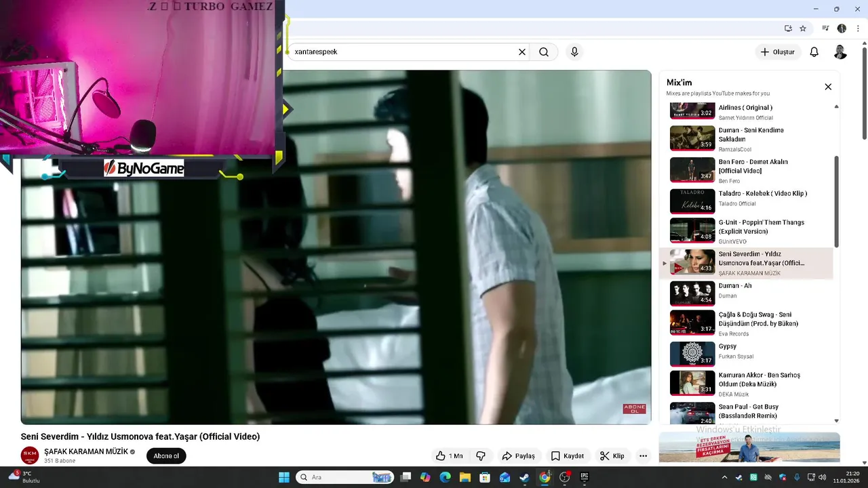Subscribe with the Abone ol button
Screen dimensions: 868x488
[166, 456]
